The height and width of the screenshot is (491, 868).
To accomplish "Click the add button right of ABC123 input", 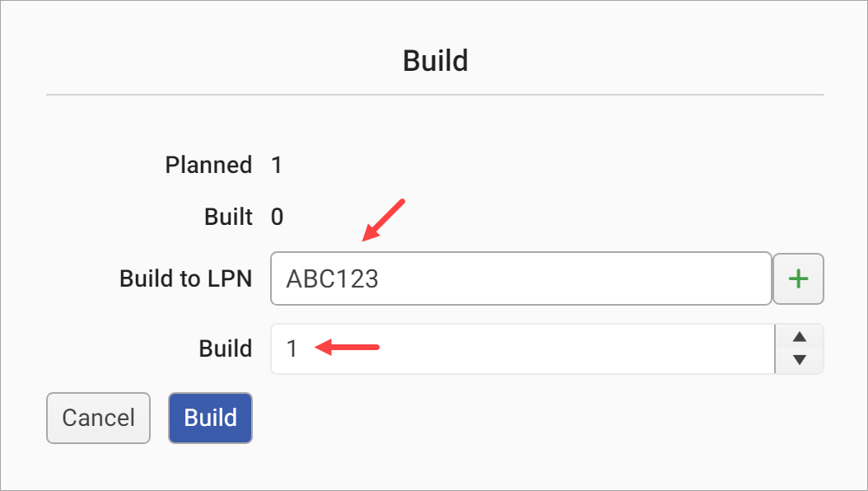I will tap(797, 278).
